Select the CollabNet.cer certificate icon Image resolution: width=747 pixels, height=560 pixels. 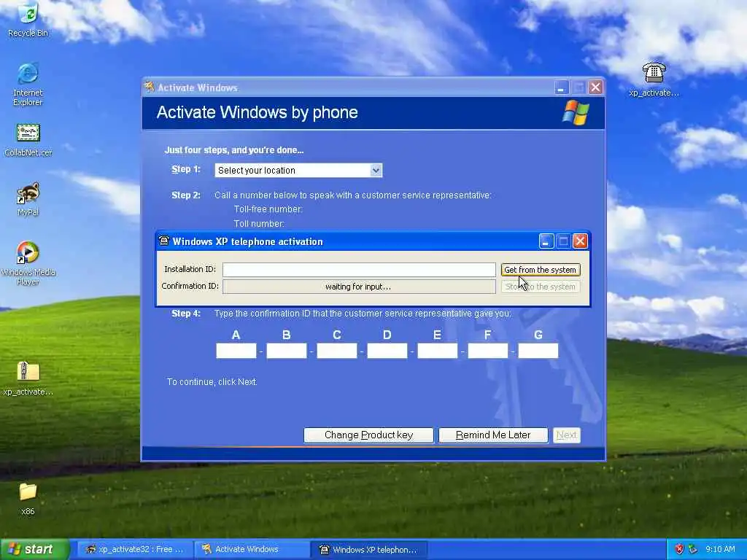click(28, 140)
